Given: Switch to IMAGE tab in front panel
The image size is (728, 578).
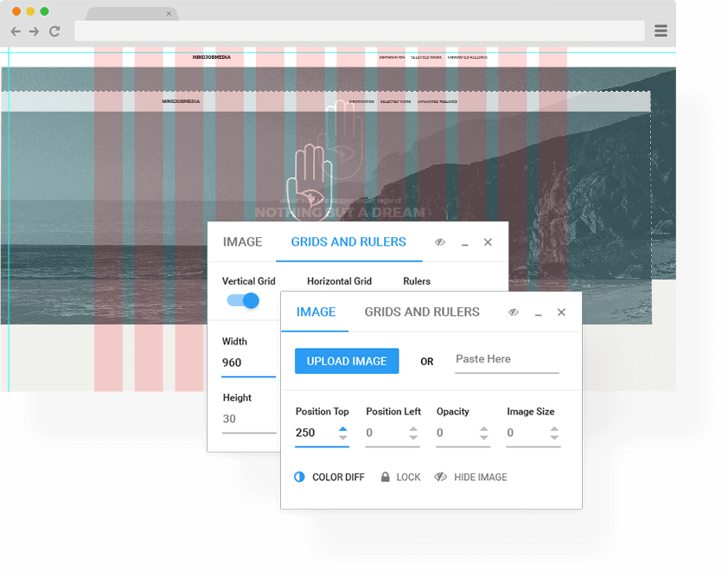Looking at the screenshot, I should pos(316,311).
